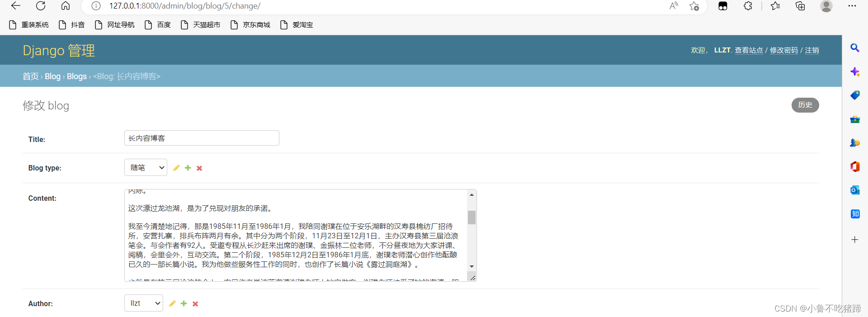Click the 注销 logout link
Viewport: 868px width, 317px height.
pyautogui.click(x=812, y=50)
